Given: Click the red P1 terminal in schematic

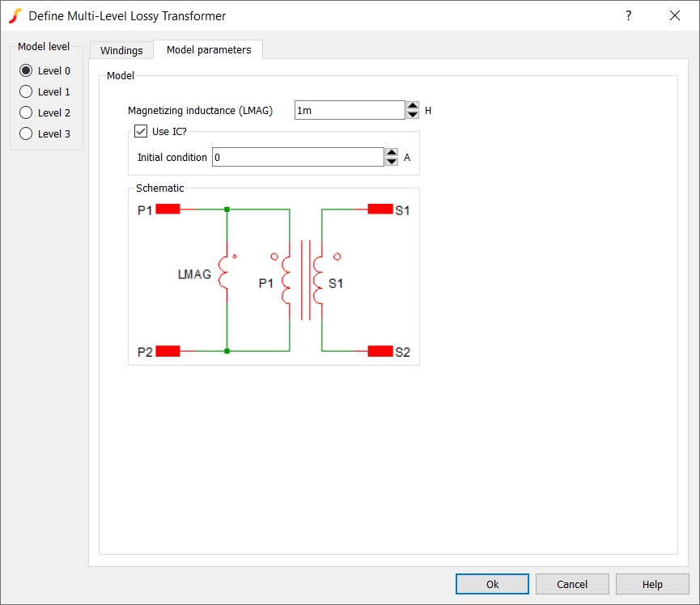Looking at the screenshot, I should (168, 209).
